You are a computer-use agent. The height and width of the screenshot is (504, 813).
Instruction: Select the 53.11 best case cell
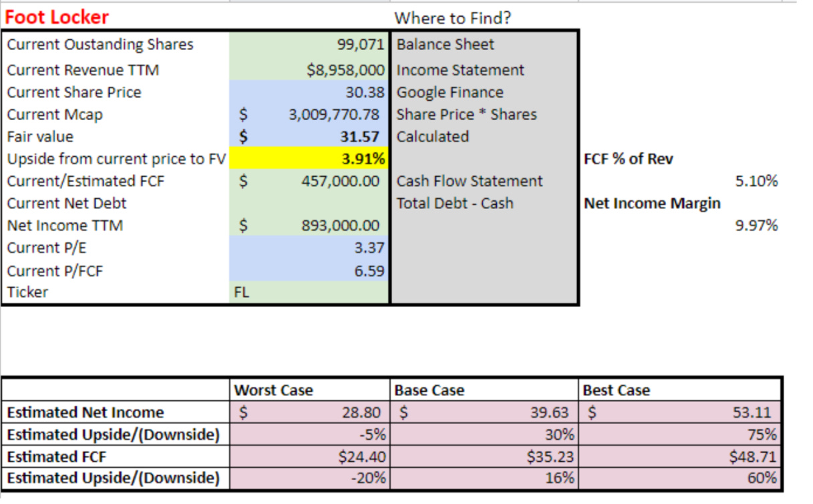click(x=680, y=413)
